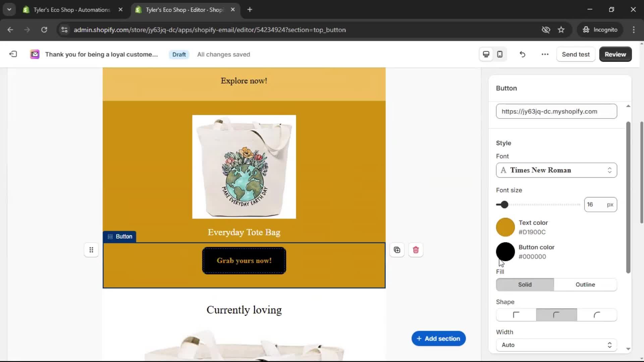The width and height of the screenshot is (644, 362).
Task: Open the font family dropdown
Action: click(556, 170)
